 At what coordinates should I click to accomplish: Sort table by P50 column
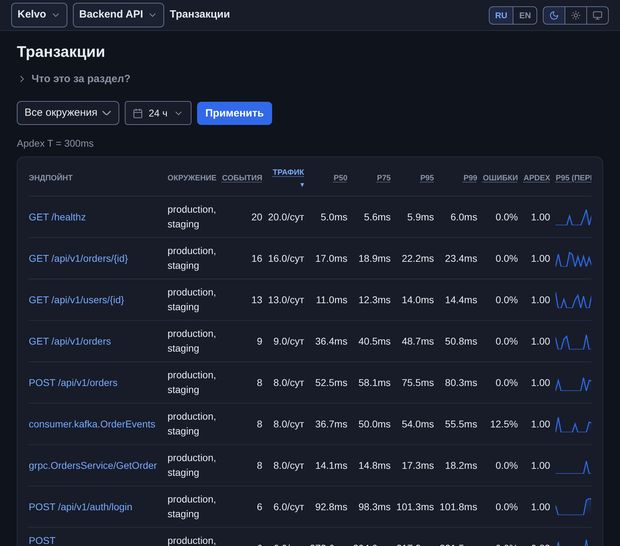click(x=340, y=178)
